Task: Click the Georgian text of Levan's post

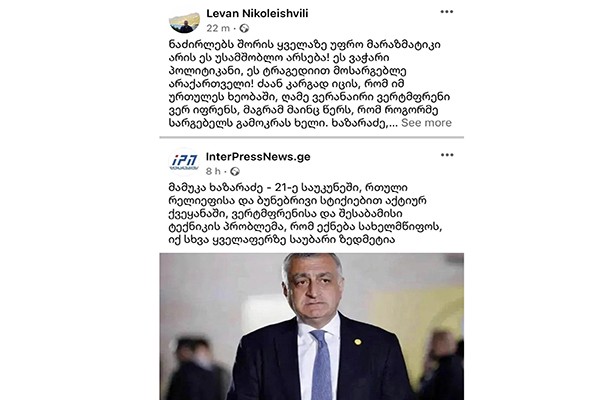Action: pos(310,84)
